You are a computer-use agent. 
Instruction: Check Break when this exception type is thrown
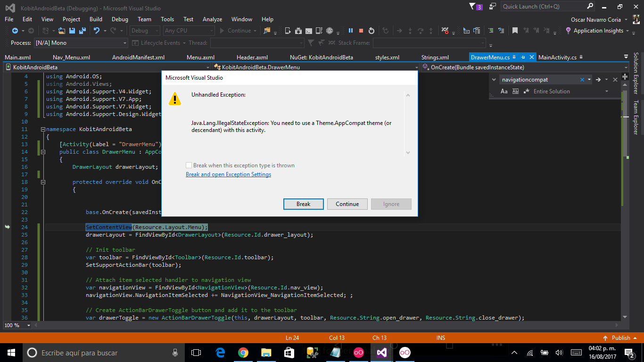pos(189,165)
